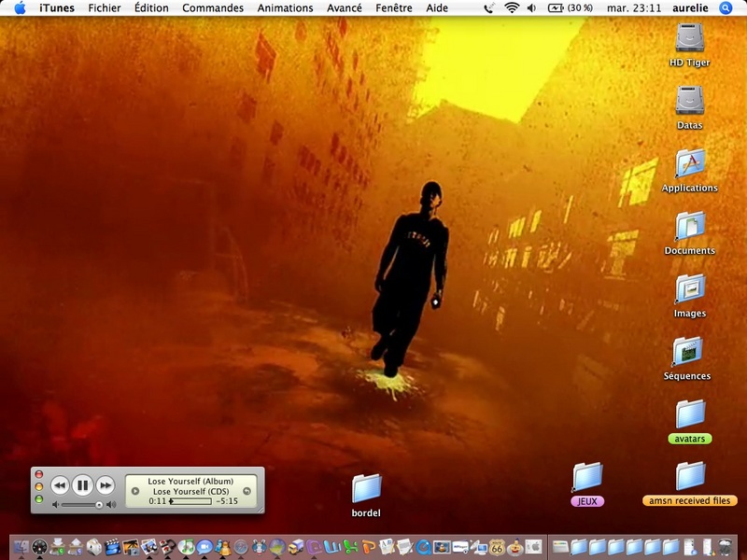The image size is (747, 560).
Task: Click the remaining time -5:15
Action: click(227, 501)
